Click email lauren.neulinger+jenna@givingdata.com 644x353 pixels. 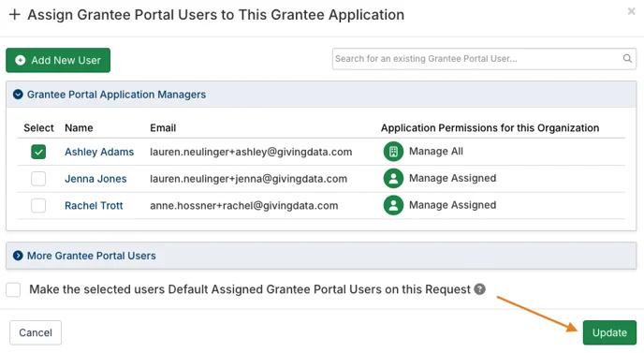pos(248,179)
